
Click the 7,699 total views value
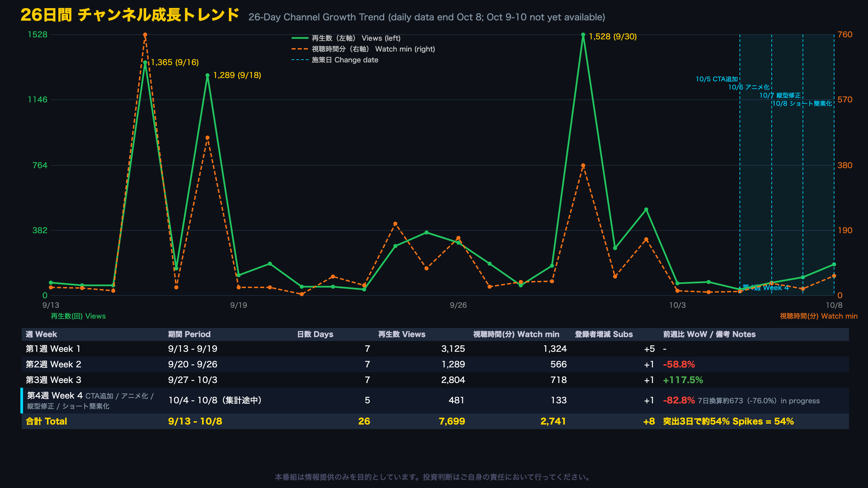[452, 421]
